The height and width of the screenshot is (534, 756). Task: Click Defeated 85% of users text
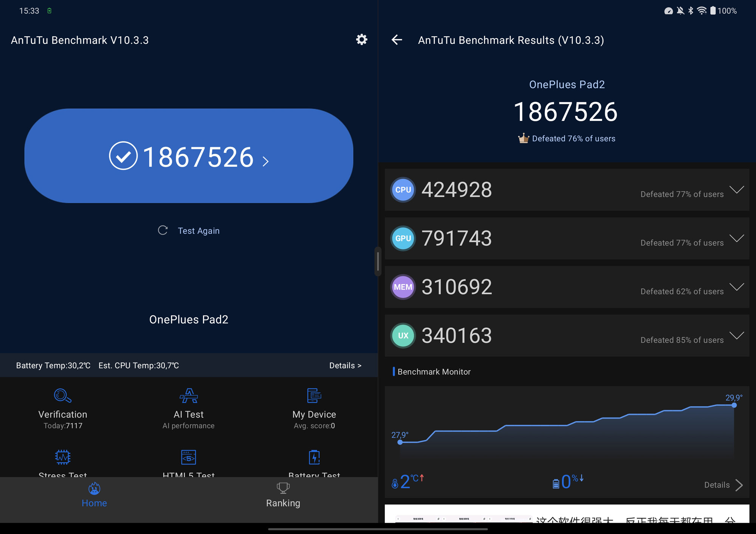[x=682, y=340]
